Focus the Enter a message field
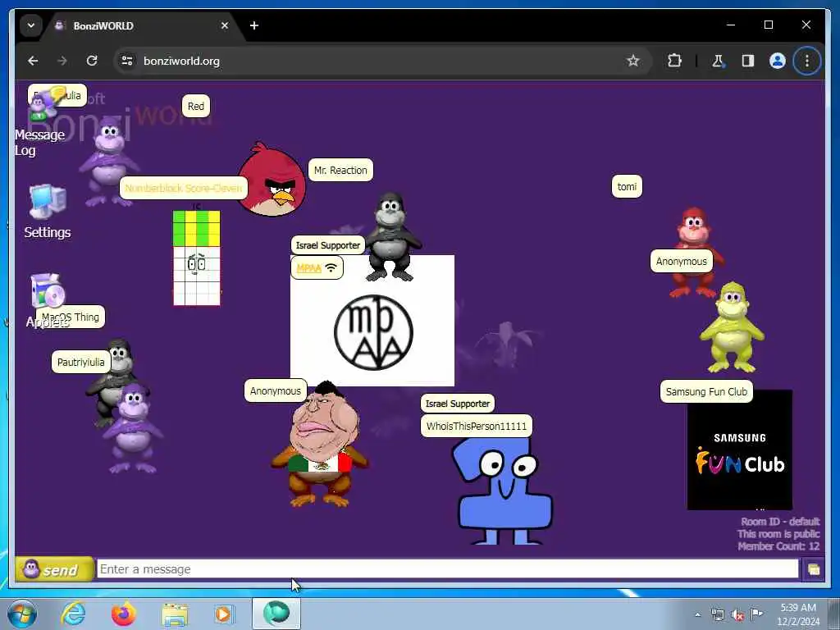 [x=448, y=569]
